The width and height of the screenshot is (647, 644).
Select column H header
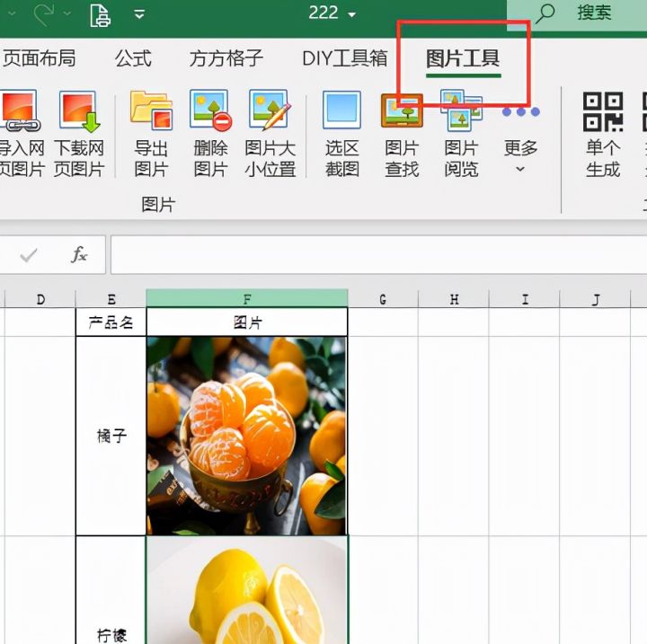click(x=454, y=299)
